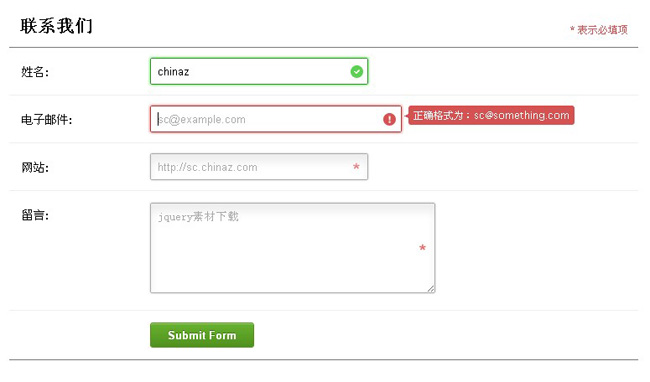Click the 网站 field label

coord(35,168)
